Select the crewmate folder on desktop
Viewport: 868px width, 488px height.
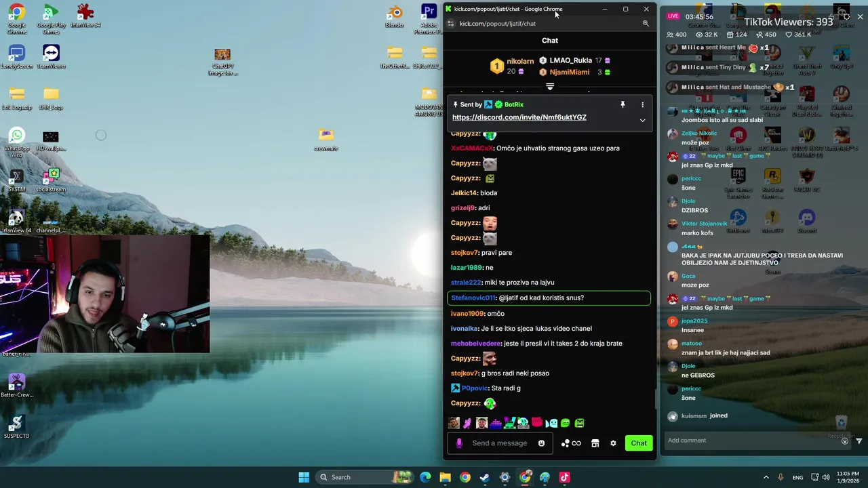click(326, 140)
